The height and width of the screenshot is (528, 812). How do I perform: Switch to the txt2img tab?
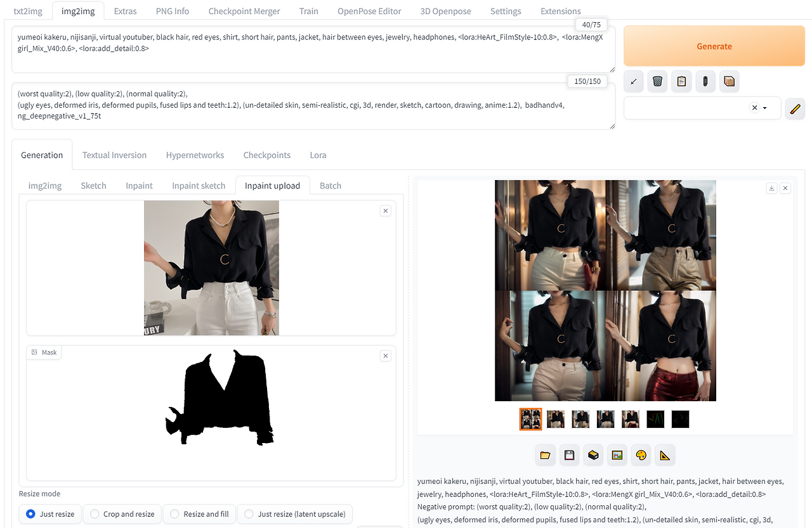pyautogui.click(x=28, y=11)
